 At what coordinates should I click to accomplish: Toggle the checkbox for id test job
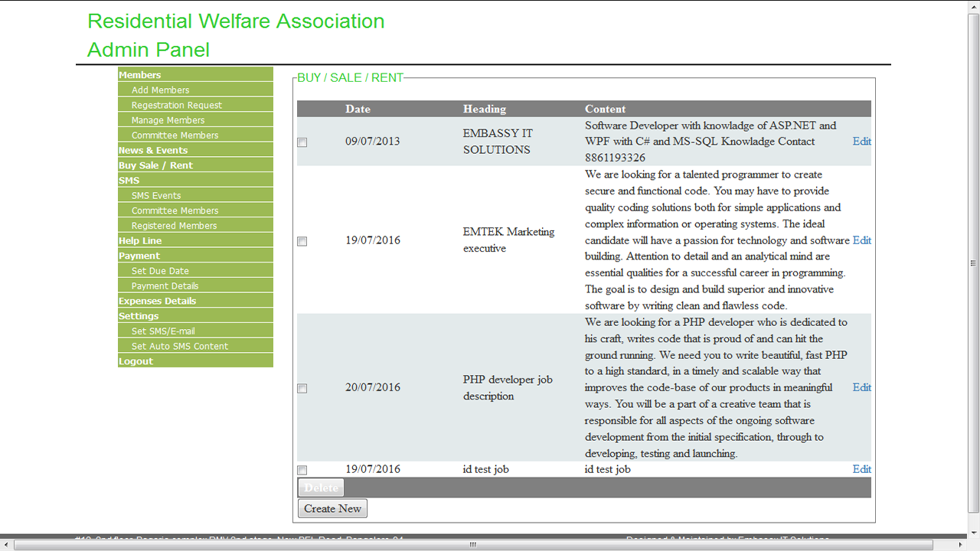(302, 470)
